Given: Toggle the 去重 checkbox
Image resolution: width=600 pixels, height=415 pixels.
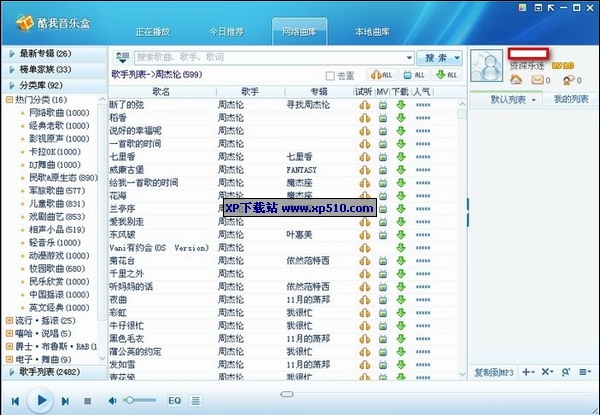Looking at the screenshot, I should point(330,76).
